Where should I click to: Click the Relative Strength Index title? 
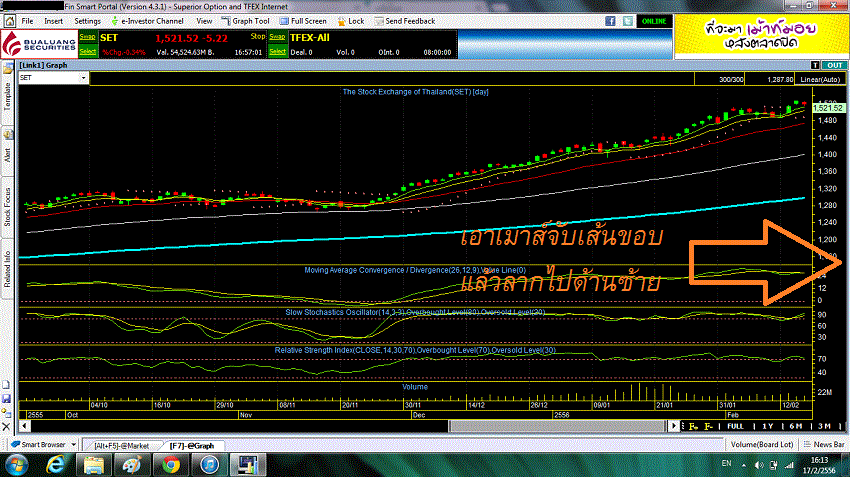pyautogui.click(x=415, y=350)
